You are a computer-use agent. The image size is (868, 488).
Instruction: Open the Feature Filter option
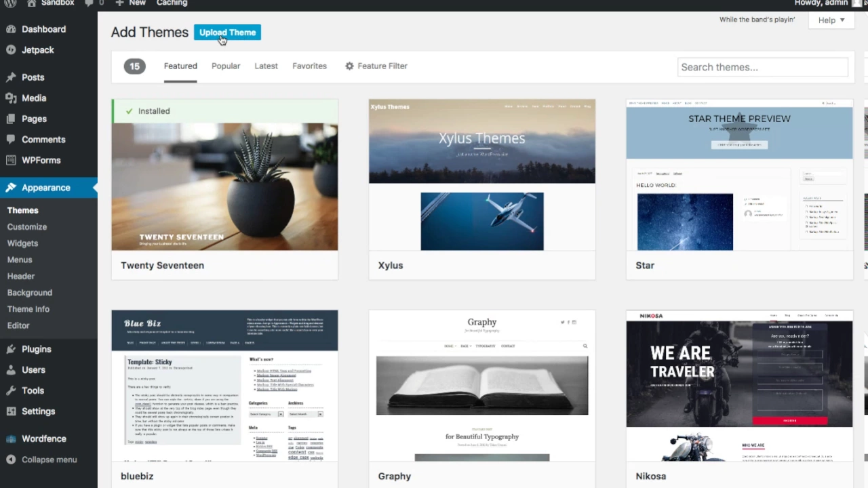[x=376, y=66]
